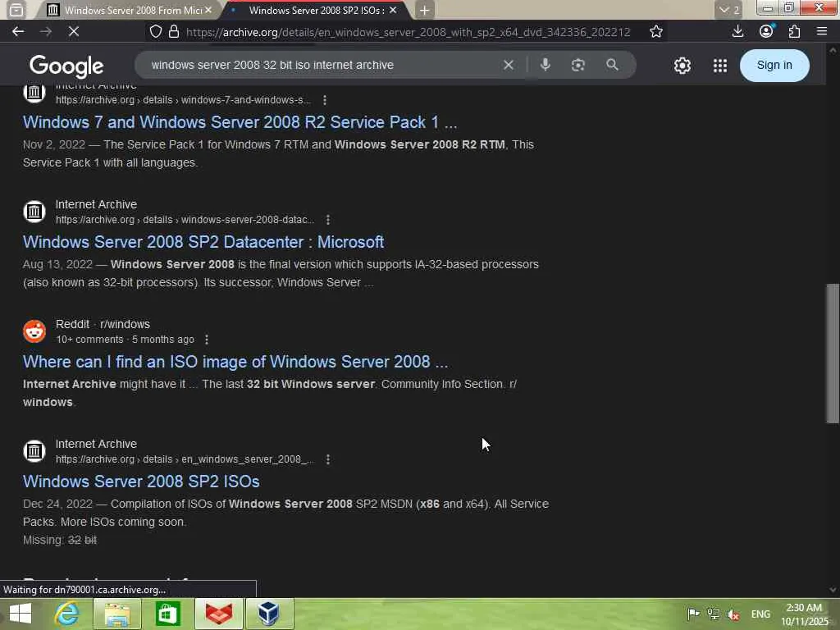Open the Windows Start button
This screenshot has height=630, width=840.
(x=21, y=614)
